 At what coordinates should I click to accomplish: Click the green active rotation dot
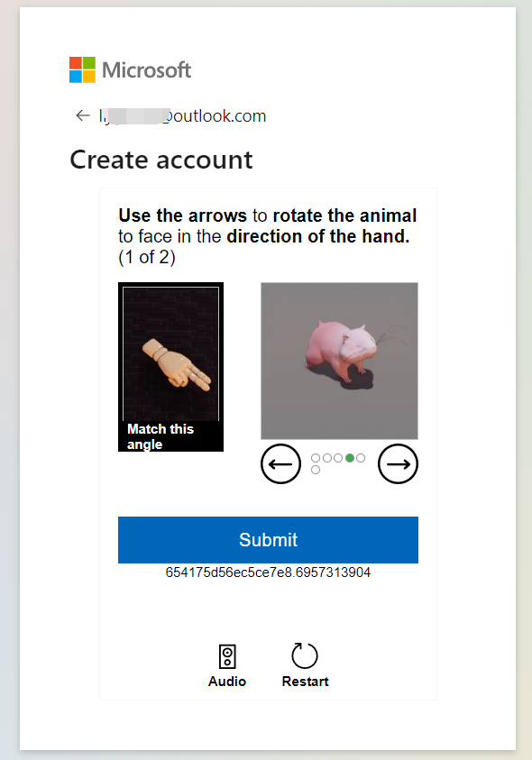tap(349, 458)
